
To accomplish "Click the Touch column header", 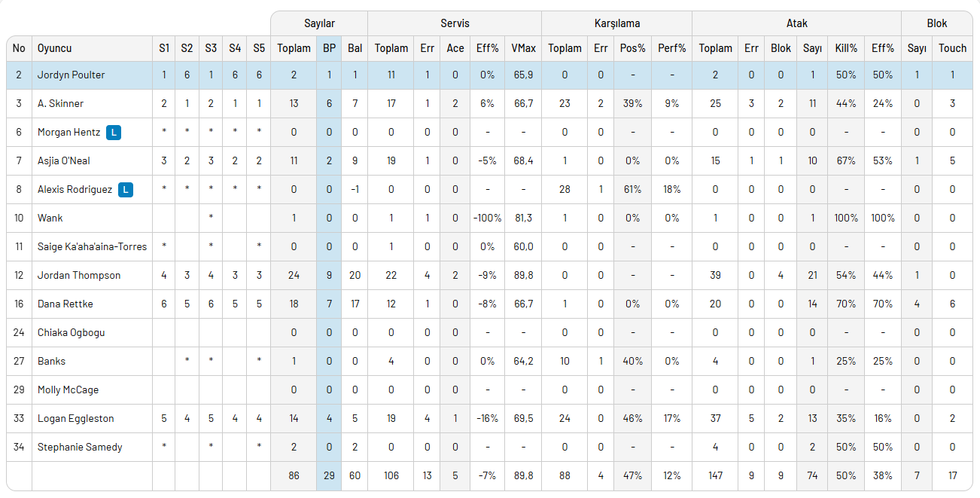I will pos(952,48).
